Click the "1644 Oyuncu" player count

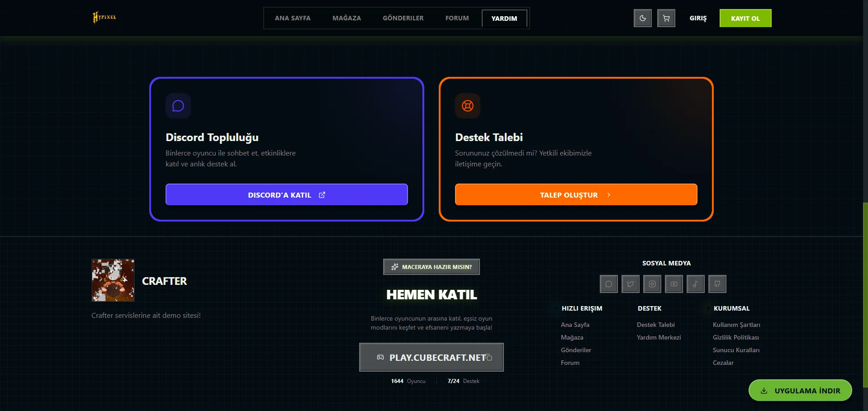click(408, 381)
